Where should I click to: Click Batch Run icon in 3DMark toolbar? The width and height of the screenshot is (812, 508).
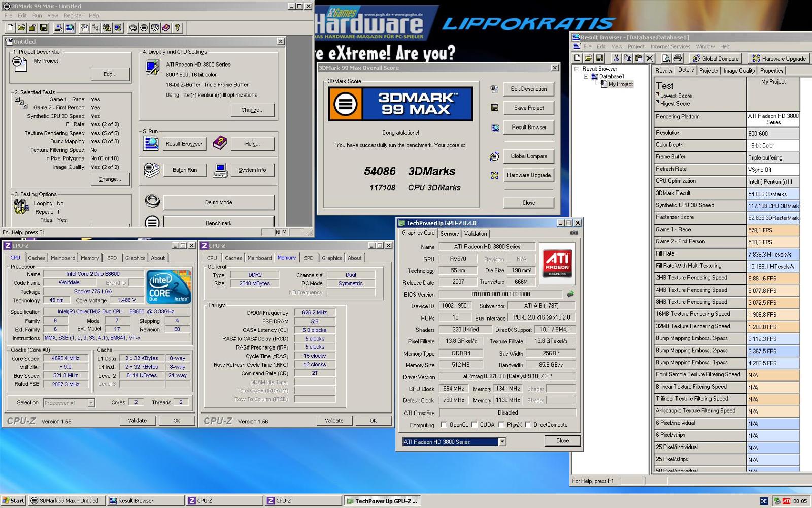click(155, 28)
